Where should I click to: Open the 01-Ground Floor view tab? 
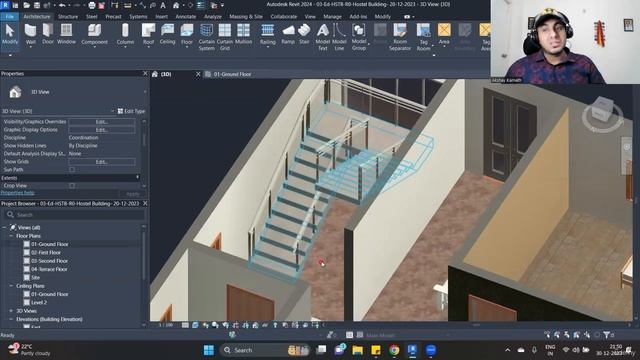(x=232, y=74)
